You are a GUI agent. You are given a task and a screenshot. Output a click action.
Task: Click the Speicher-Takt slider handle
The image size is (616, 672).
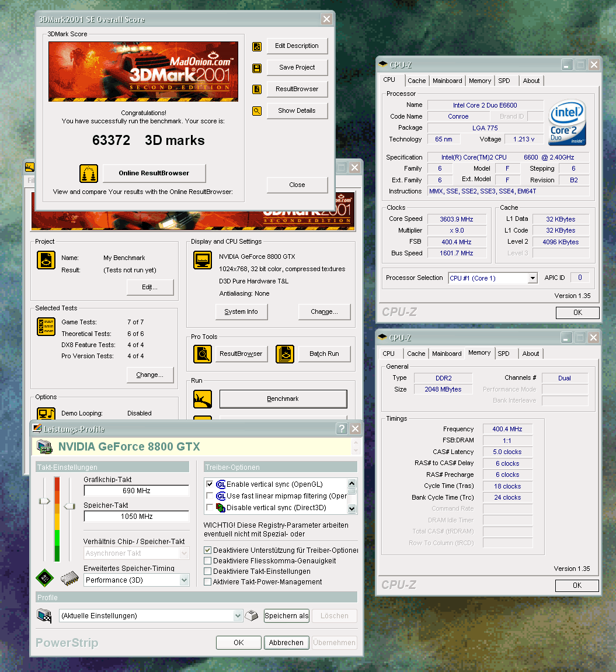(69, 507)
